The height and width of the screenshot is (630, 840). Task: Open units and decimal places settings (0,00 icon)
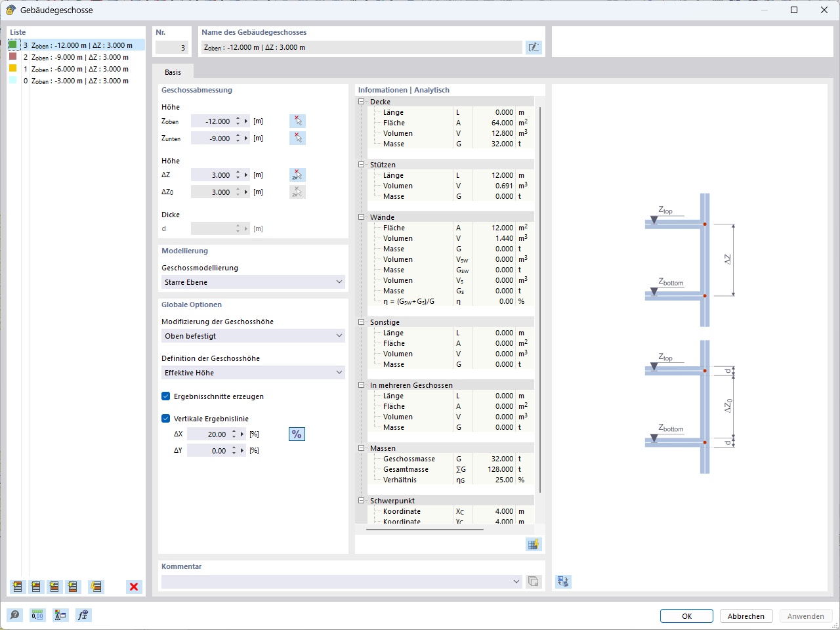37,615
